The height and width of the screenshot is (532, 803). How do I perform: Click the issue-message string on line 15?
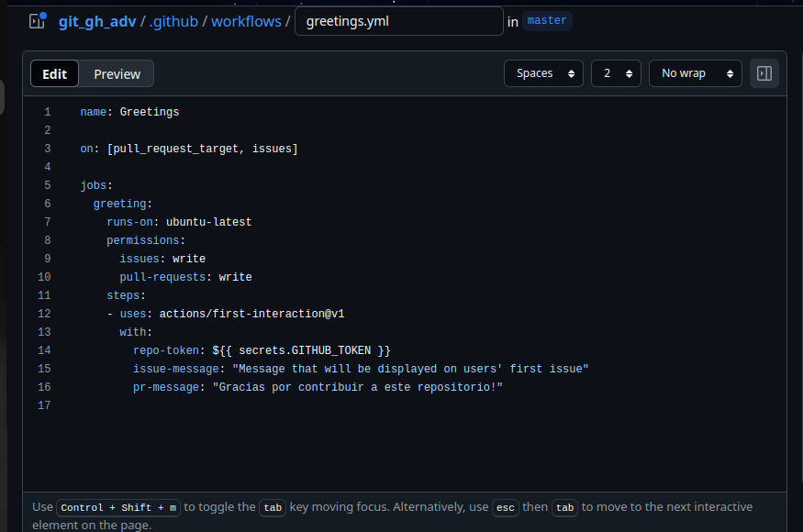tap(410, 369)
